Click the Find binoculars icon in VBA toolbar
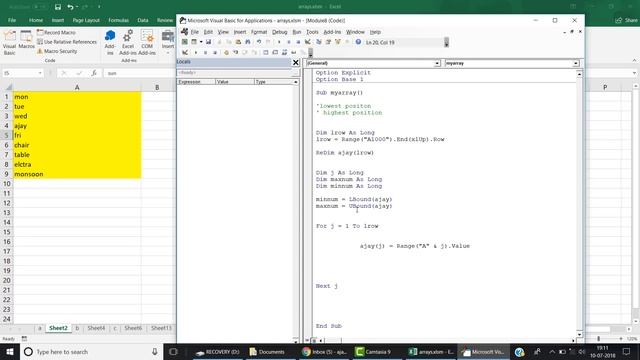The height and width of the screenshot is (360, 640). pos(247,42)
